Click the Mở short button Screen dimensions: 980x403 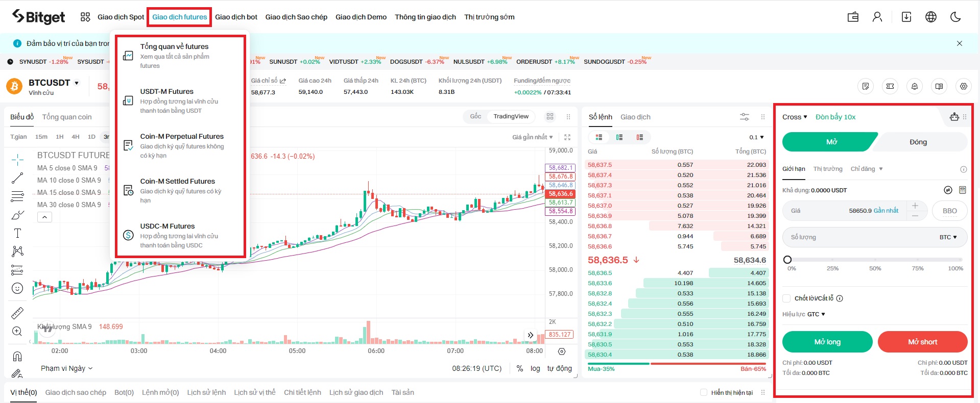pyautogui.click(x=922, y=342)
